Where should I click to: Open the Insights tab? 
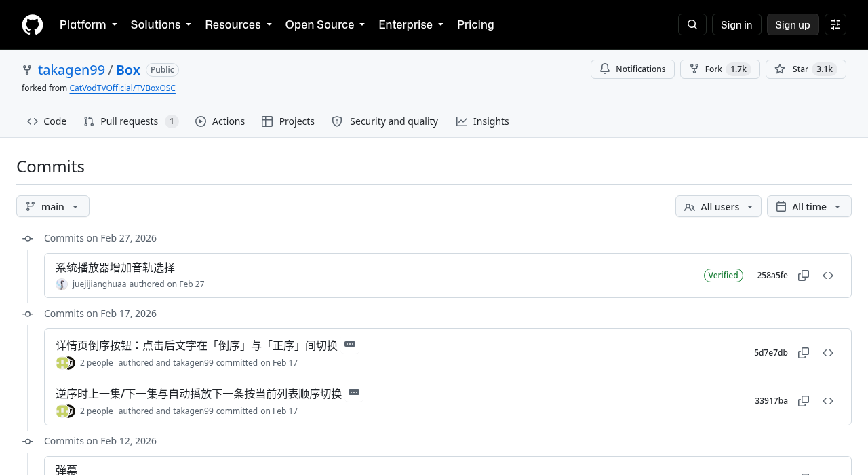(483, 121)
